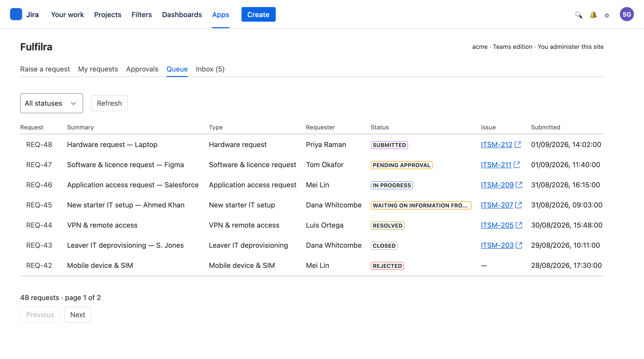Click submitted date 28/08/2026, 17:30:00
644x359 pixels.
point(566,265)
